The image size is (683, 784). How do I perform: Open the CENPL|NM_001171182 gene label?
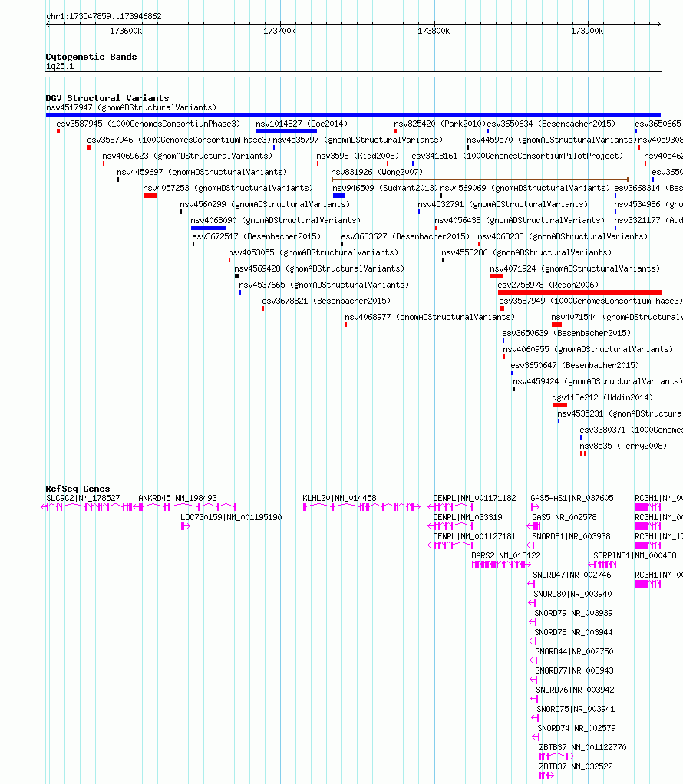pyautogui.click(x=474, y=498)
